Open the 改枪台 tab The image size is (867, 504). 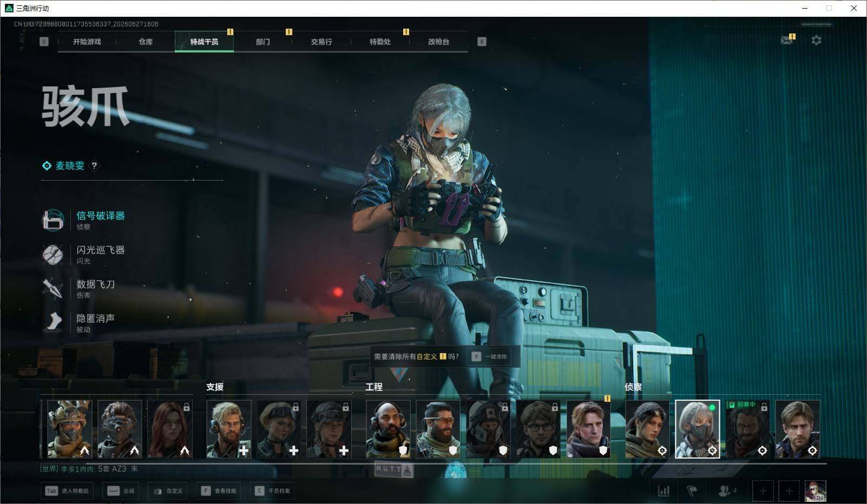(x=438, y=42)
